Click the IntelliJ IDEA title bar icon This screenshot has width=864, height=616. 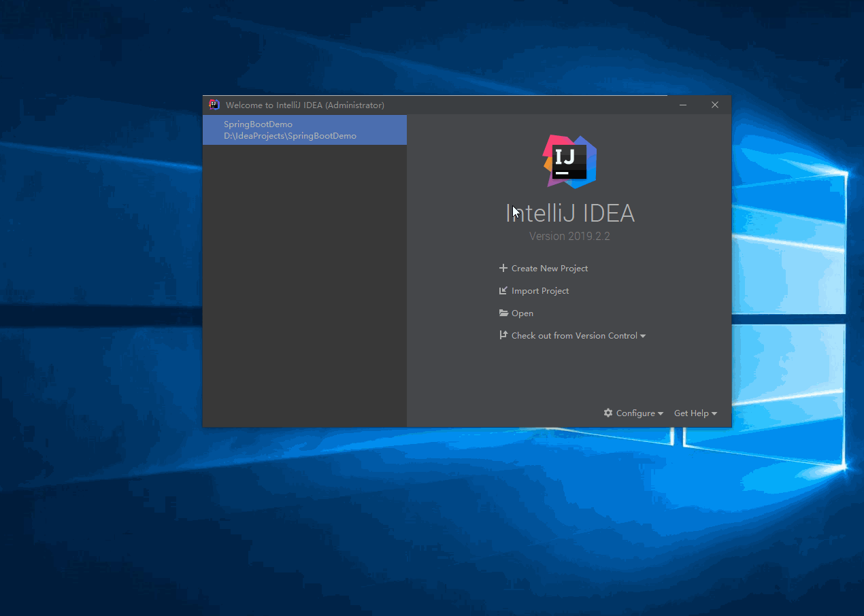(214, 105)
